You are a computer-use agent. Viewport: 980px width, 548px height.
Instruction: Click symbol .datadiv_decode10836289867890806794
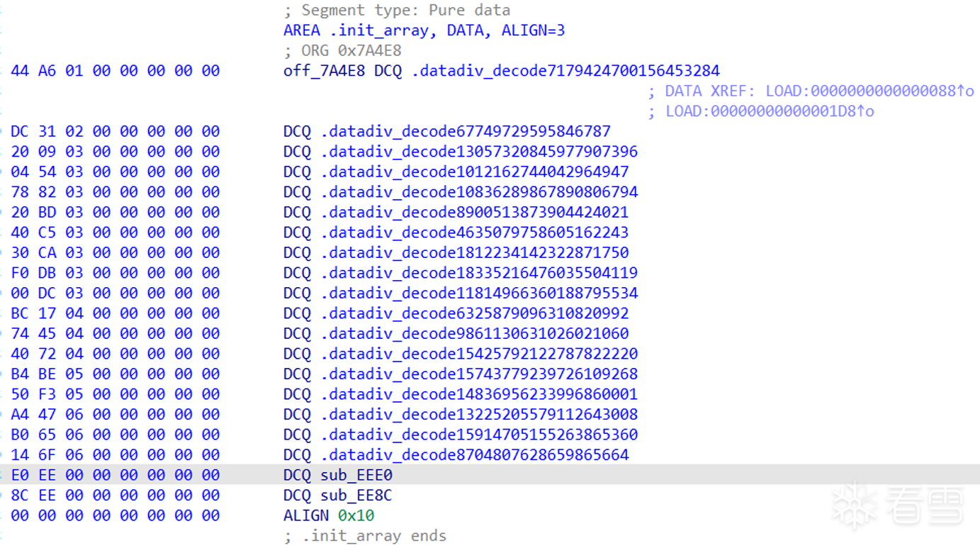pyautogui.click(x=479, y=192)
